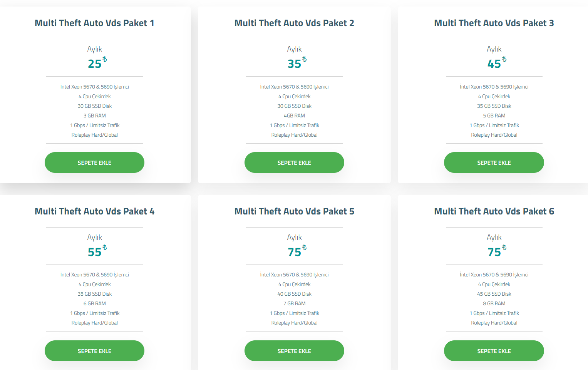Screen dimensions: 588x370
Task: Click the lira symbol beside the 55 price
Action: pyautogui.click(x=104, y=248)
